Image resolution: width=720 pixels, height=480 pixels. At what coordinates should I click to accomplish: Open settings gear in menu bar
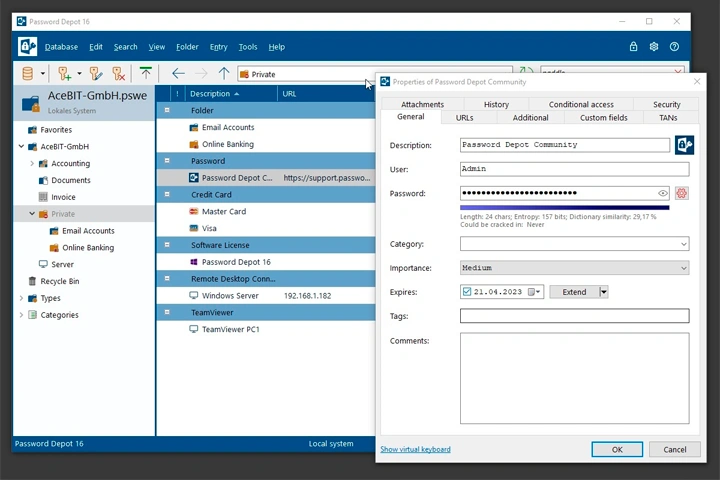coord(654,46)
